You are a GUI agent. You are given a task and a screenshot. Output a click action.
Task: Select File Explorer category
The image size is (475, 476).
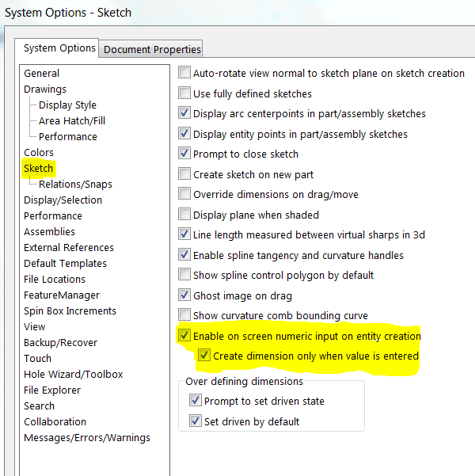(x=52, y=390)
